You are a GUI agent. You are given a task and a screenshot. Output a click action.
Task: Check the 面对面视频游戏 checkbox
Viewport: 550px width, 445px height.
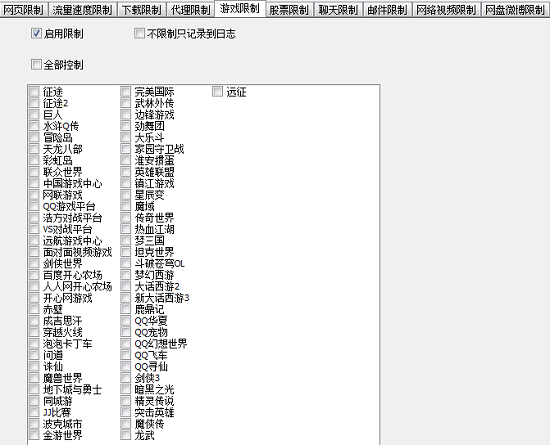[34, 252]
